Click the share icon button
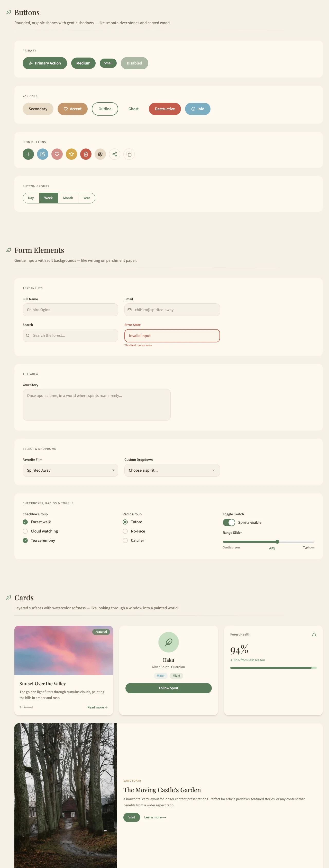 [x=115, y=154]
